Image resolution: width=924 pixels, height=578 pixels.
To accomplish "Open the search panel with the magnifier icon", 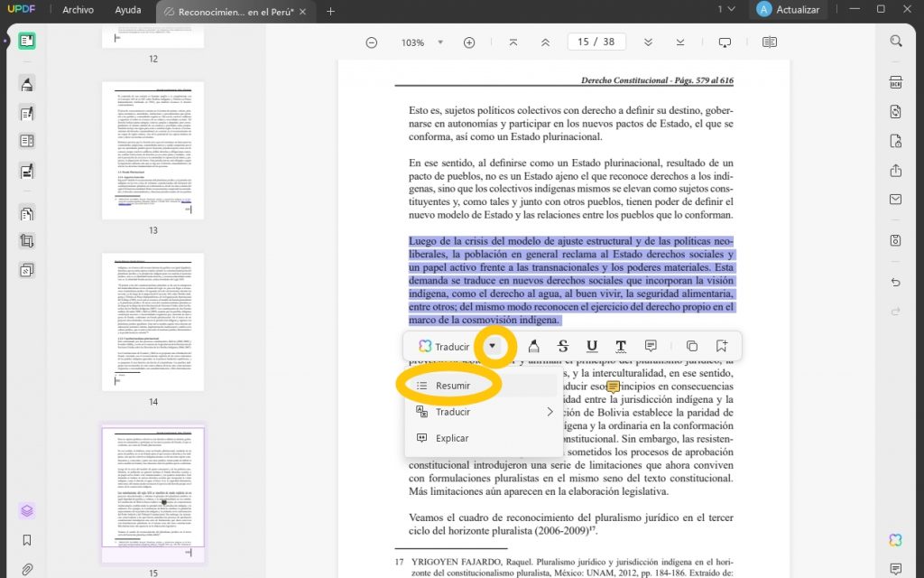I will pyautogui.click(x=895, y=42).
